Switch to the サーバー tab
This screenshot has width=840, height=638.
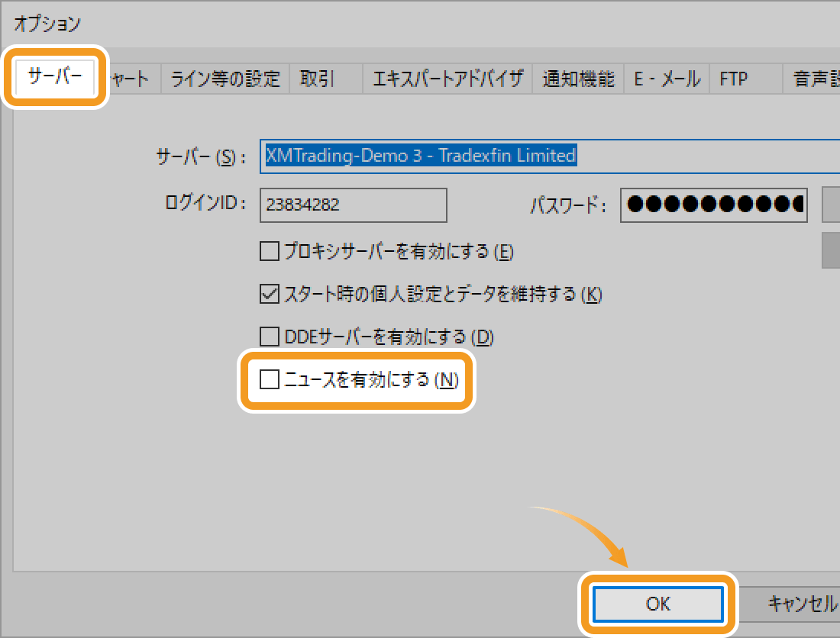click(55, 77)
